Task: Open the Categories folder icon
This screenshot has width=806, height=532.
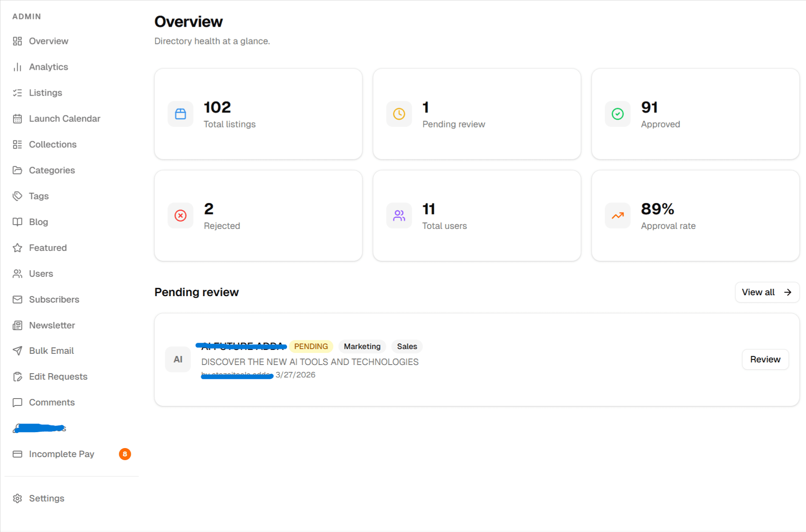Action: tap(18, 170)
